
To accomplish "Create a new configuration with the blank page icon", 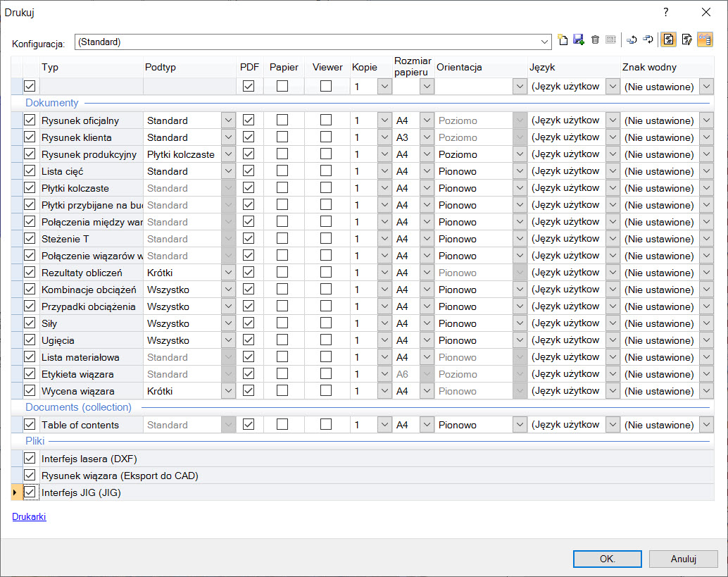I will (x=563, y=40).
